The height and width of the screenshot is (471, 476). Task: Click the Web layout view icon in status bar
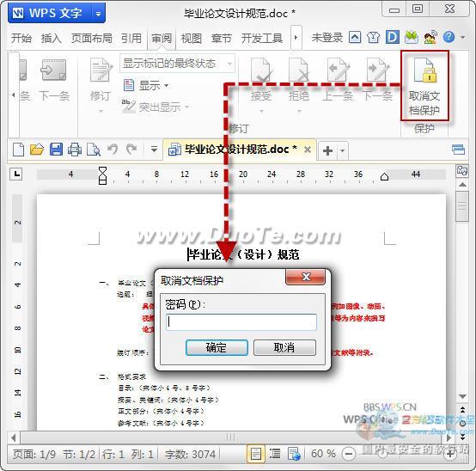pos(294,454)
